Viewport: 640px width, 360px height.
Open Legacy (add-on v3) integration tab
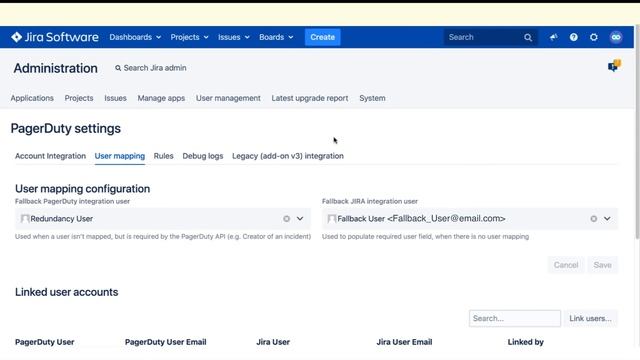(288, 156)
